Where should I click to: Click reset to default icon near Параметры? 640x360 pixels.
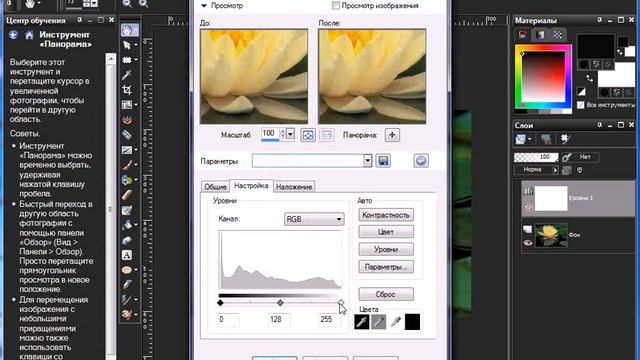tap(421, 161)
